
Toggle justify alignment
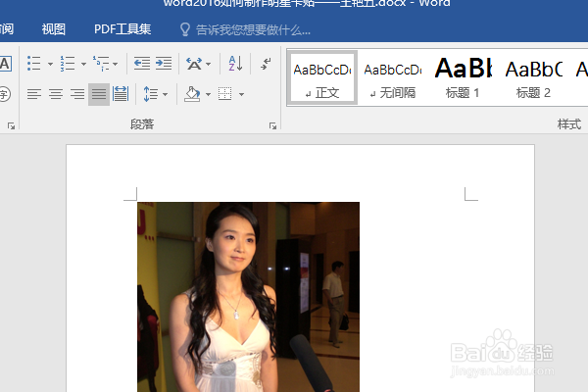tap(99, 94)
